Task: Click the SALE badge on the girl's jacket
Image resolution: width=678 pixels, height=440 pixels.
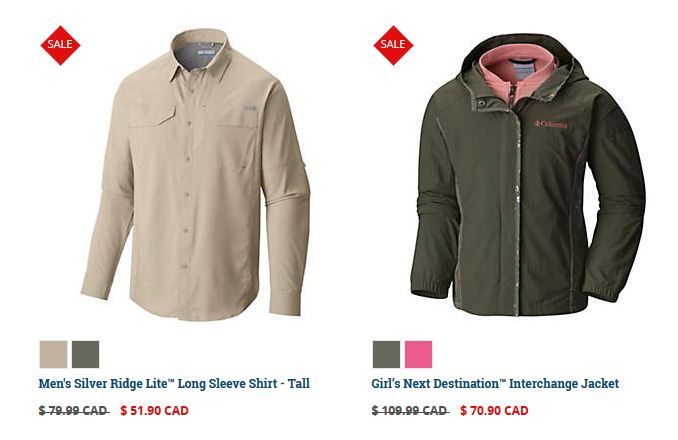Action: click(393, 45)
